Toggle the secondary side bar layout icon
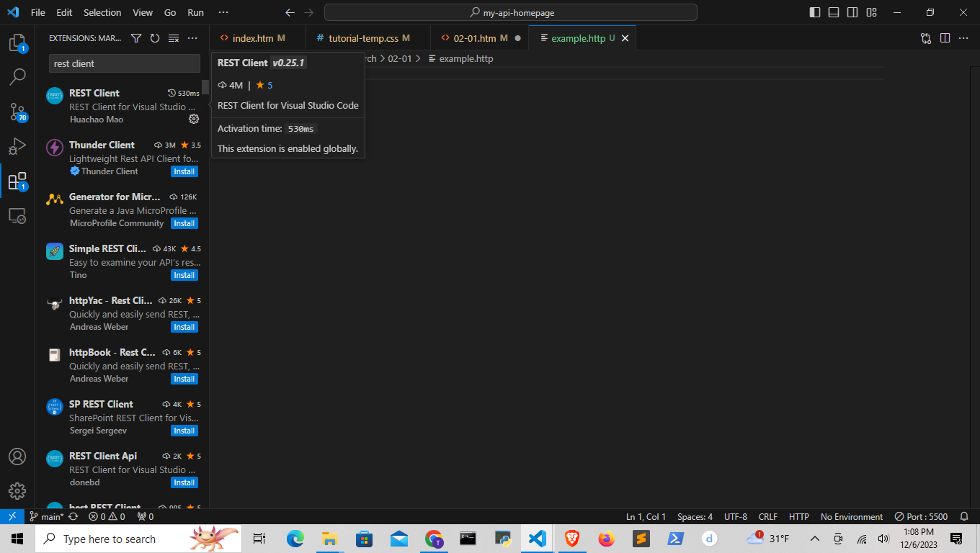This screenshot has height=553, width=980. point(852,12)
